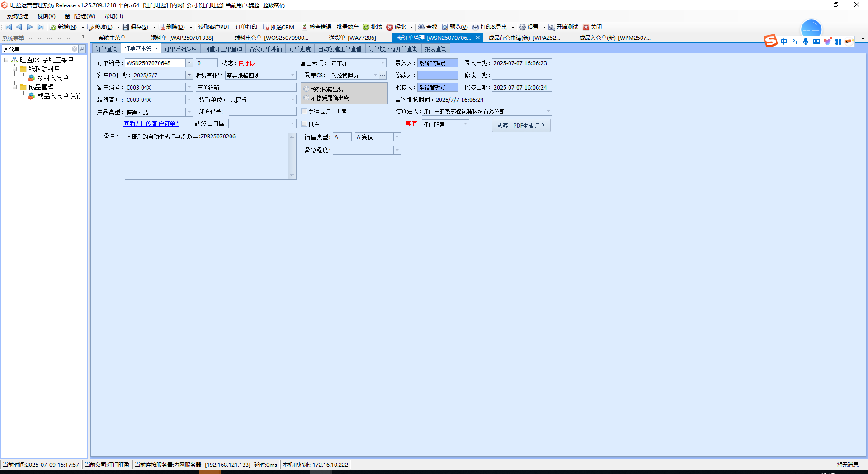This screenshot has height=474, width=868.
Task: Go to the next record
Action: click(30, 27)
